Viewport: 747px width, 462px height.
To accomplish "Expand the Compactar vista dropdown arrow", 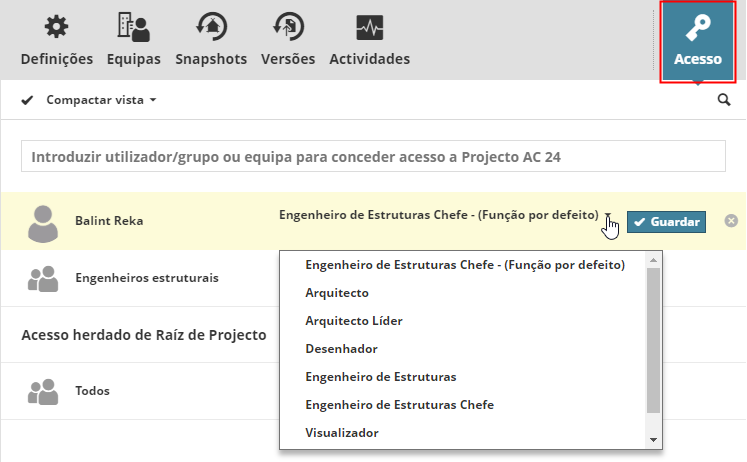I will click(x=153, y=100).
